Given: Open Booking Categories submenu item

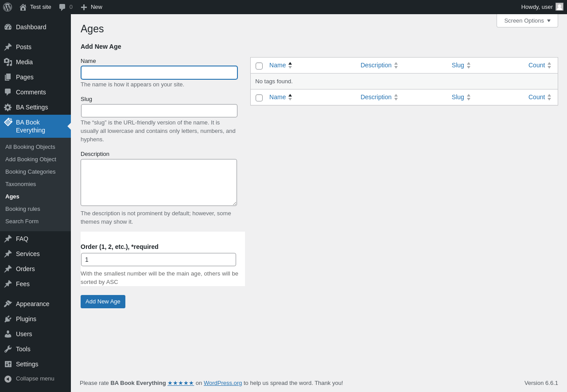Looking at the screenshot, I should coord(35,172).
